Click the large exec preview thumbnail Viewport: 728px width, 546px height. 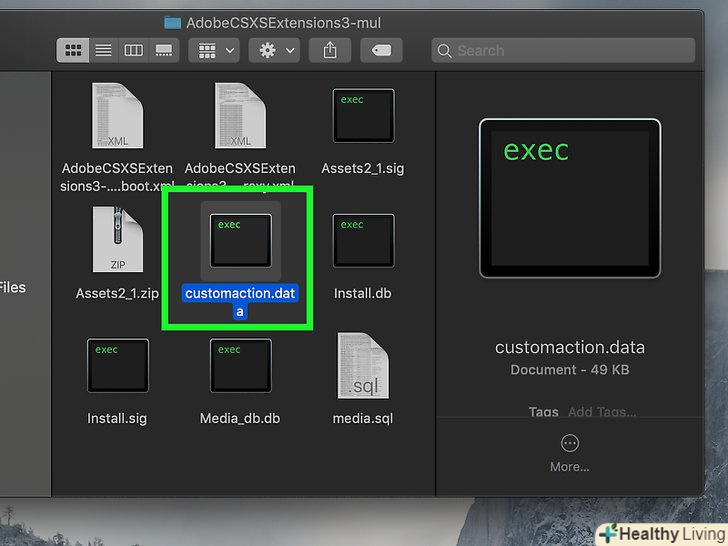click(x=570, y=198)
